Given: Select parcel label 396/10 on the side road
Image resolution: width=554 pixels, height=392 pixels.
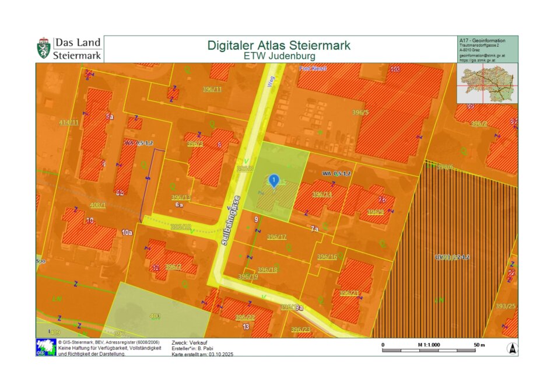Looking at the screenshot, I should pos(181,226).
